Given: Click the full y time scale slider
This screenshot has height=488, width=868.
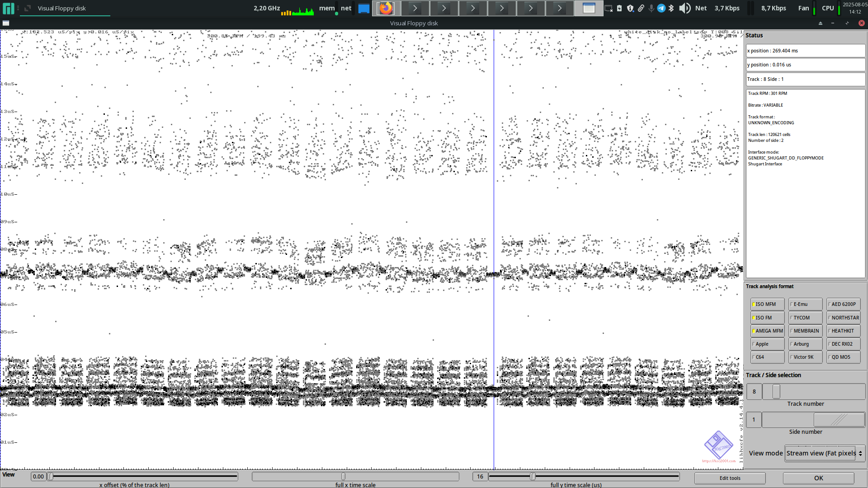Looking at the screenshot, I should pyautogui.click(x=584, y=476).
